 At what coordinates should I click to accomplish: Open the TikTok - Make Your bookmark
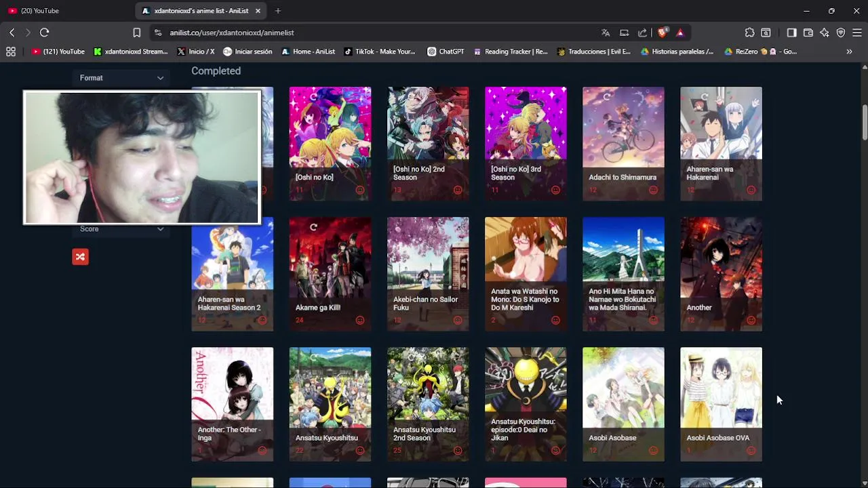(379, 52)
